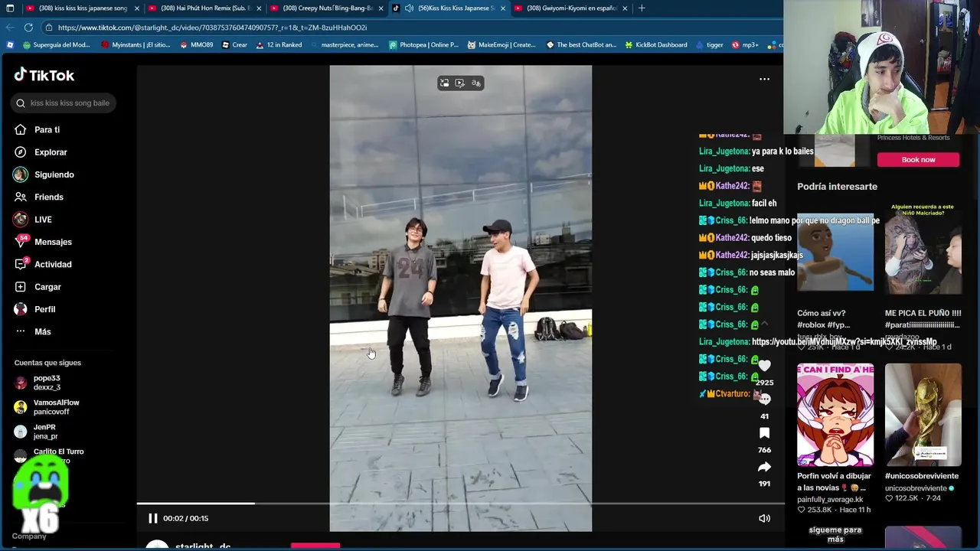Open followed account pope33
Screen dimensions: 980x551
coord(47,382)
